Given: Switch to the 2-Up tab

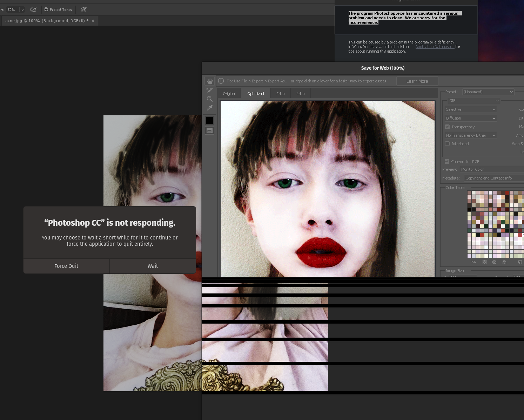Looking at the screenshot, I should 281,94.
